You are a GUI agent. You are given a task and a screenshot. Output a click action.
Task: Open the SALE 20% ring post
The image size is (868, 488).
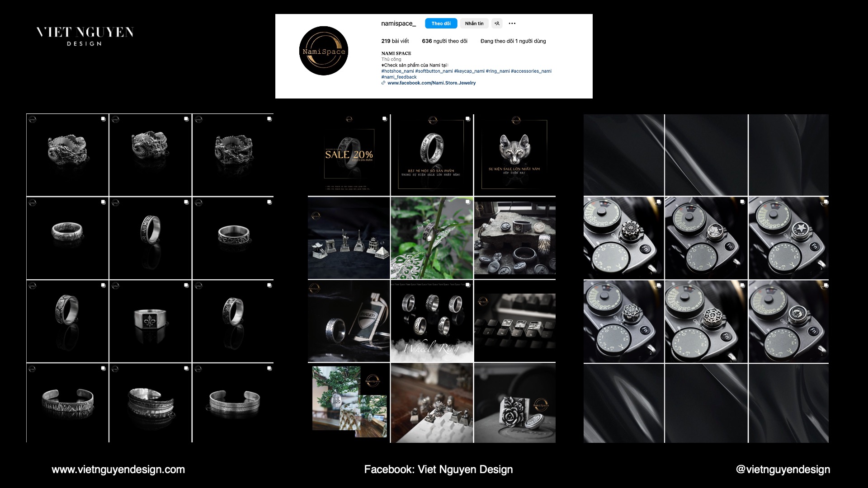coord(349,155)
